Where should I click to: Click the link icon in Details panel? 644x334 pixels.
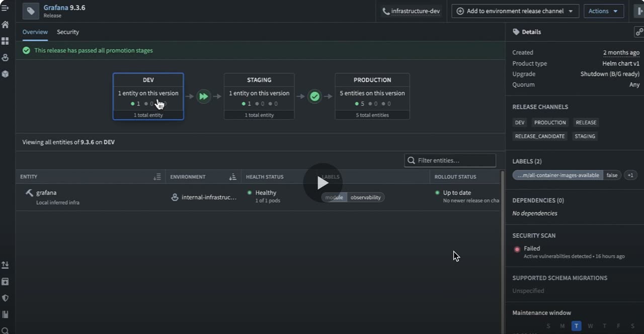639,32
